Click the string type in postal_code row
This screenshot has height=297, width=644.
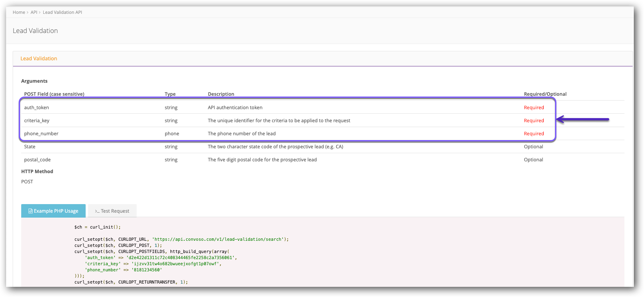171,160
